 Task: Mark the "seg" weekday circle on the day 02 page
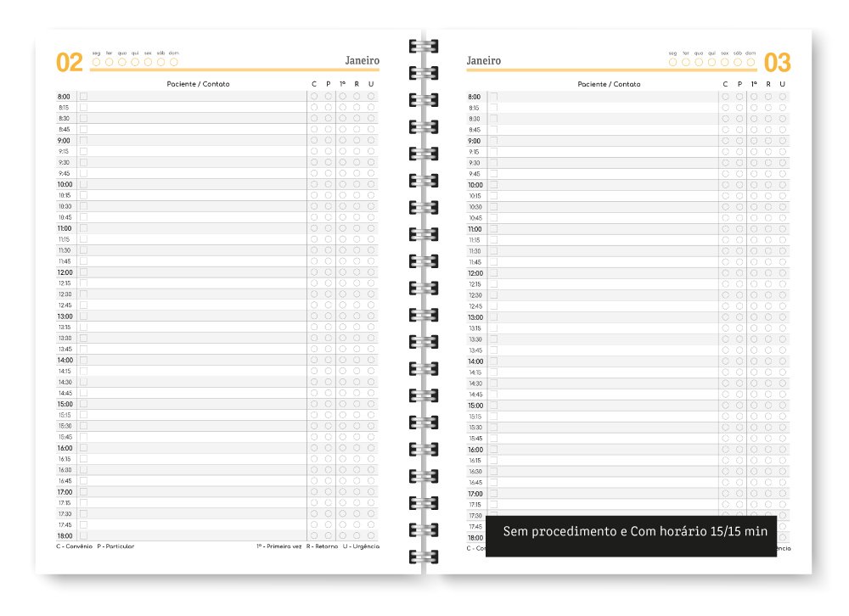97,62
